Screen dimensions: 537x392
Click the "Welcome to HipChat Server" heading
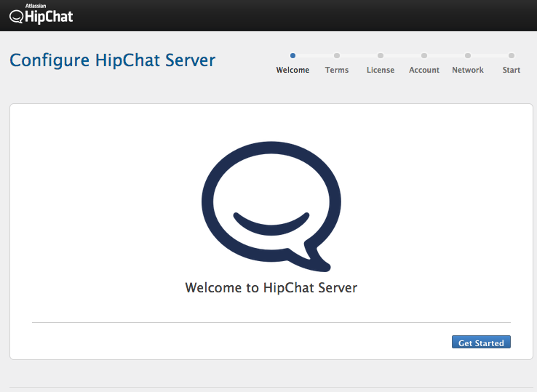tap(271, 287)
